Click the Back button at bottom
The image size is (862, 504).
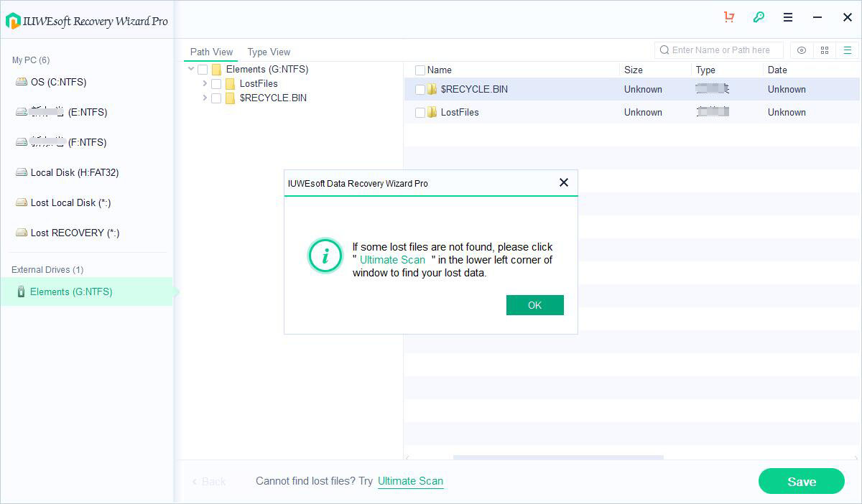[209, 482]
